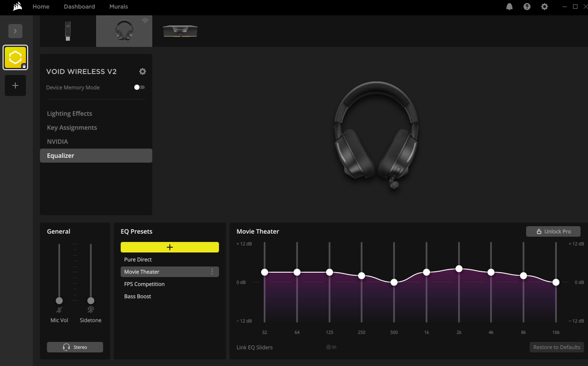Screen dimensions: 588x366
Task: Enable Device Memory Mode
Action: pos(139,87)
